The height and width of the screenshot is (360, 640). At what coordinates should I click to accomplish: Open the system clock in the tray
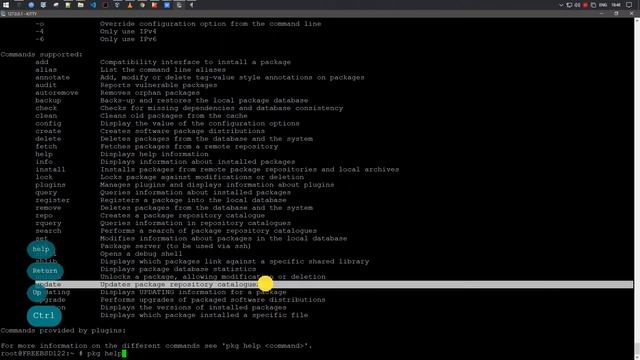click(x=616, y=5)
